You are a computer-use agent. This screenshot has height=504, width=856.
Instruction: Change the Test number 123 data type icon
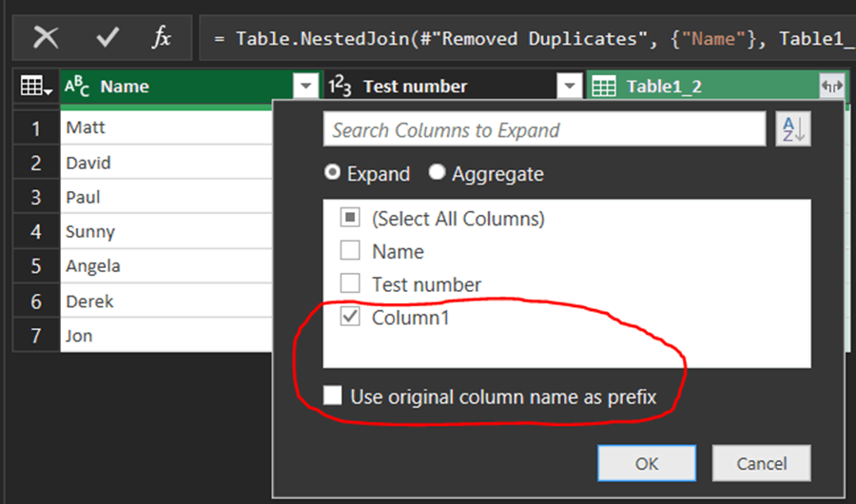click(340, 87)
